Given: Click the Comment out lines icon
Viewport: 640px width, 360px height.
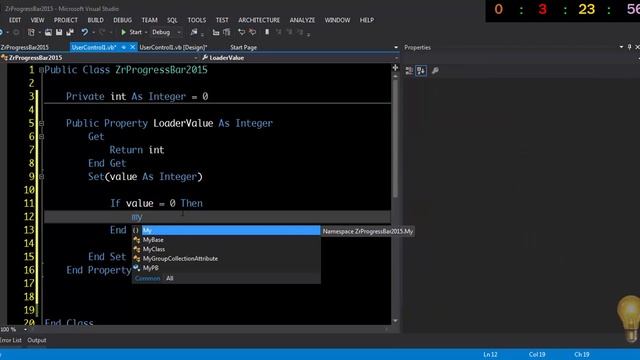Looking at the screenshot, I should pos(216,32).
